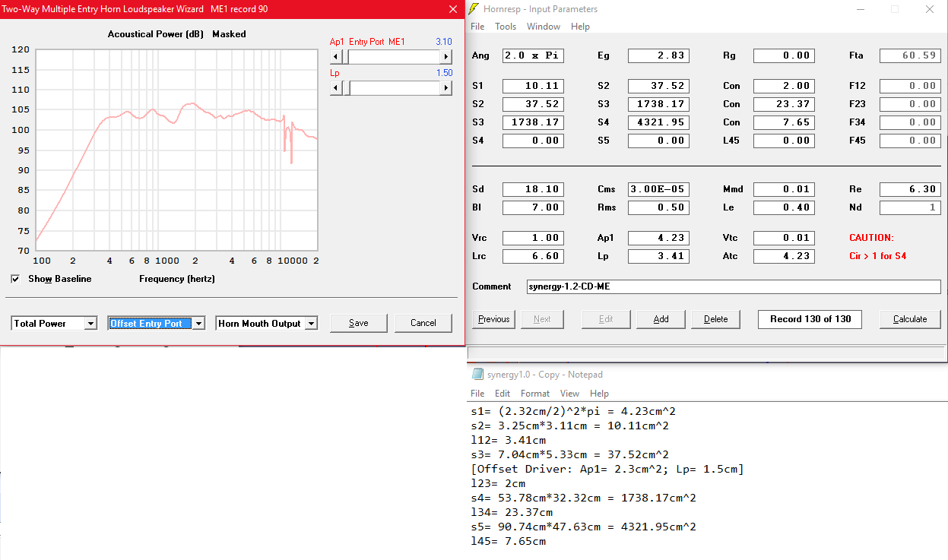Minimize the Hornresp Input Parameters window
Viewport: 948px width, 560px height.
[x=860, y=9]
